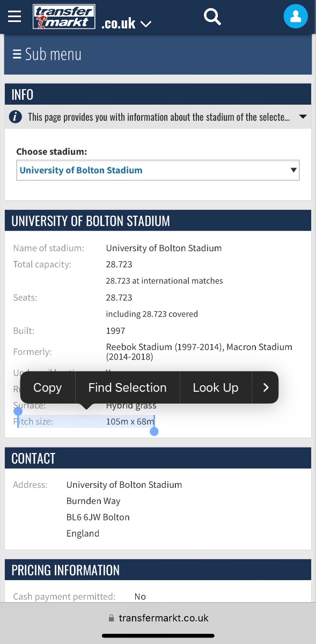Screen dimensions: 316x644
Task: Tap the Transfermarkt logo
Action: 64,17
